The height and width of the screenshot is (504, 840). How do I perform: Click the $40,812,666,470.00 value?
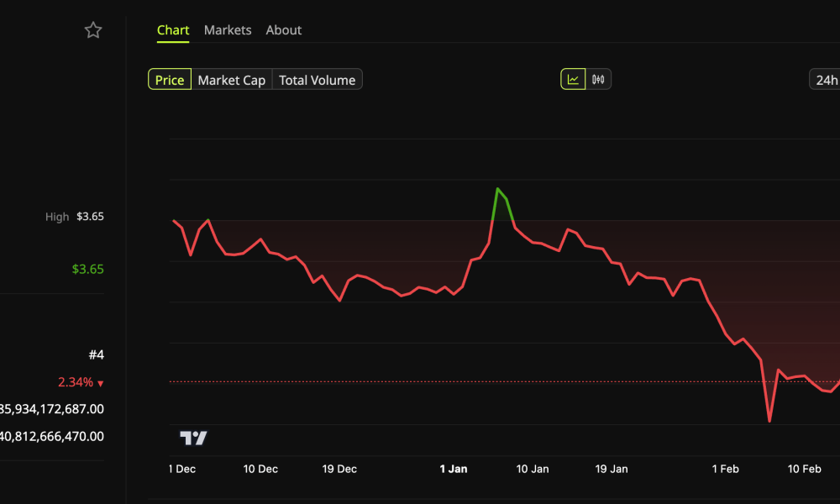click(52, 437)
